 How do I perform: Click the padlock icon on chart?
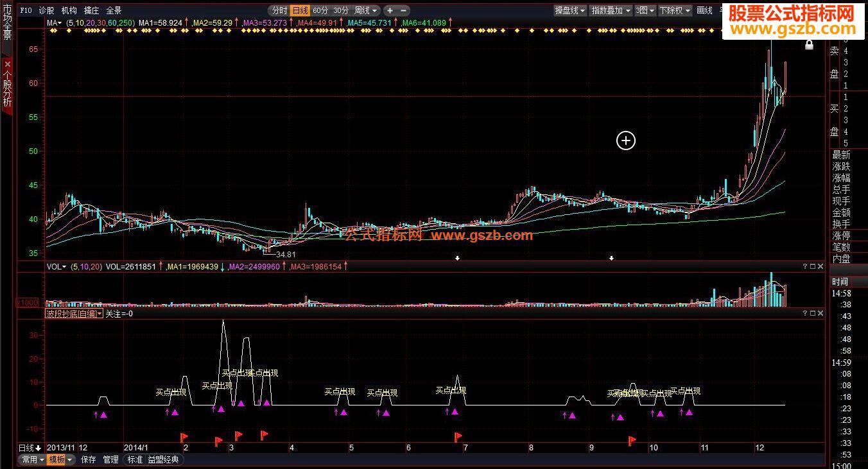coord(809,45)
